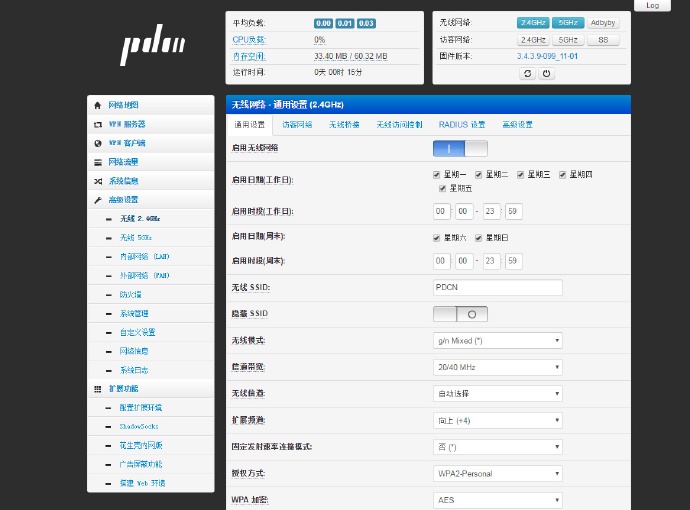The height and width of the screenshot is (510, 690).
Task: Open the WPA2-Personal 授权方式 dropdown
Action: (x=498, y=473)
